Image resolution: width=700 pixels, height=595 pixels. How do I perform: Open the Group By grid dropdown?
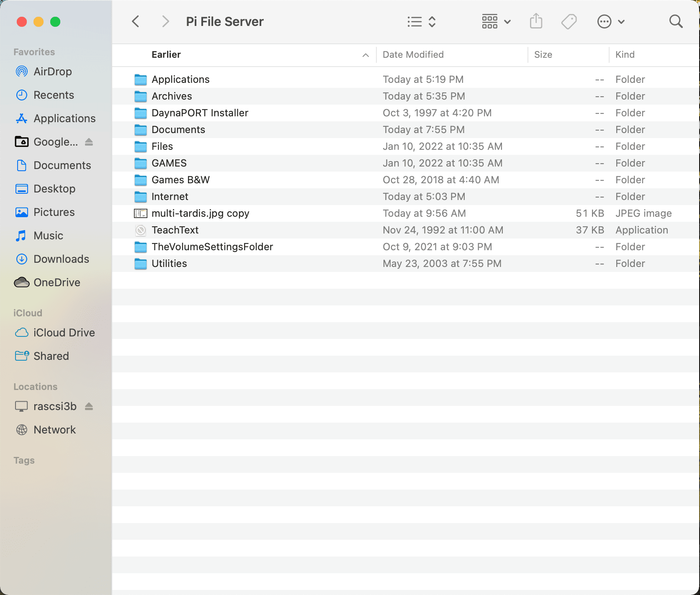tap(496, 21)
